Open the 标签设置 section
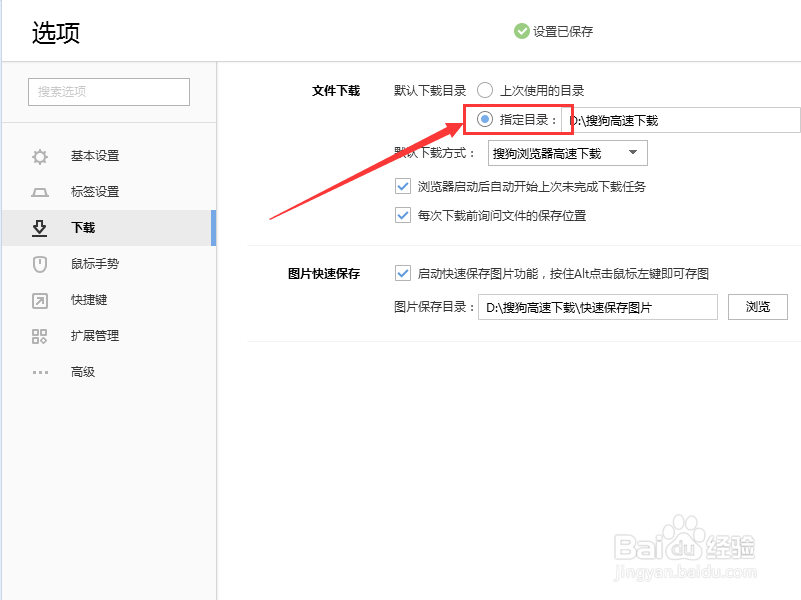The width and height of the screenshot is (801, 600). (x=109, y=192)
